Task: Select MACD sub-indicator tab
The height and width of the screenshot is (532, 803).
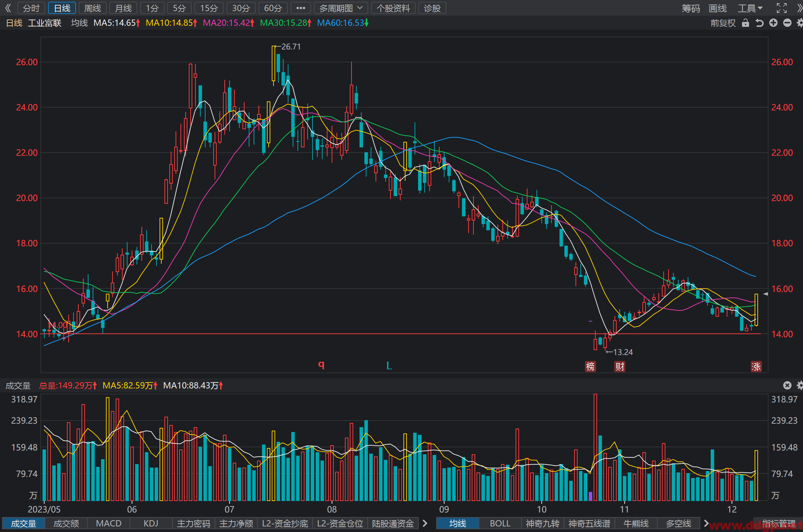Action: (x=109, y=523)
